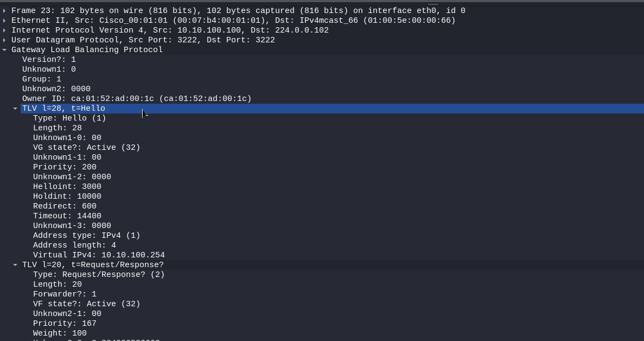Click the VG state Active (32) line
Screen dimensions: 644x341
click(x=86, y=148)
